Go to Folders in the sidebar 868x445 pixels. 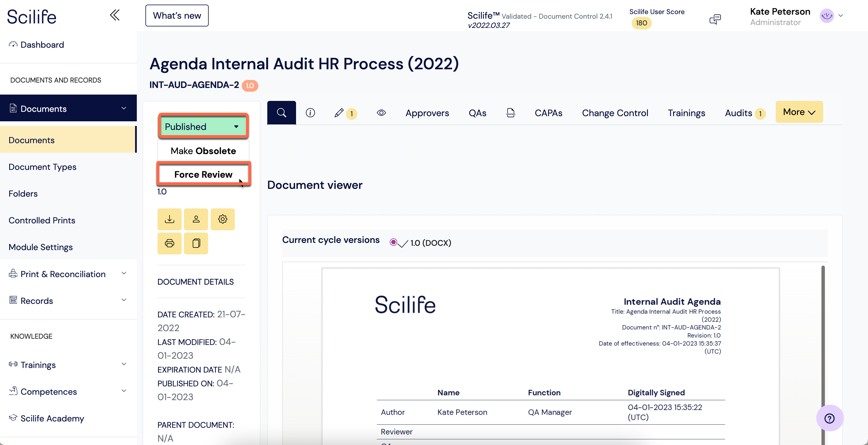point(23,193)
